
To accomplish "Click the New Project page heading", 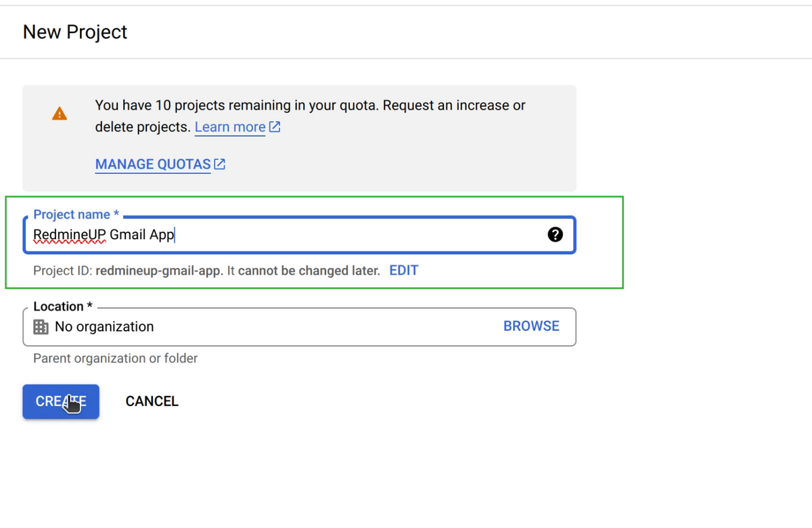I will [74, 32].
